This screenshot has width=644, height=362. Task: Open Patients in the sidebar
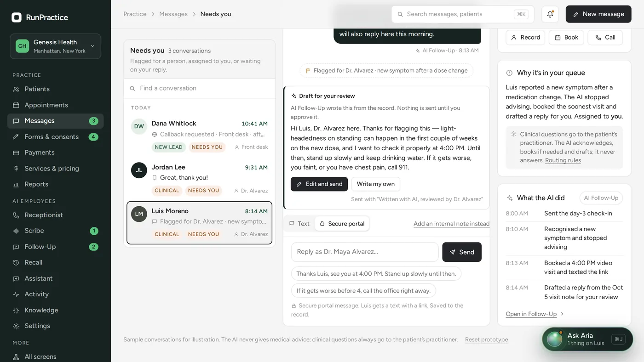pos(55,89)
